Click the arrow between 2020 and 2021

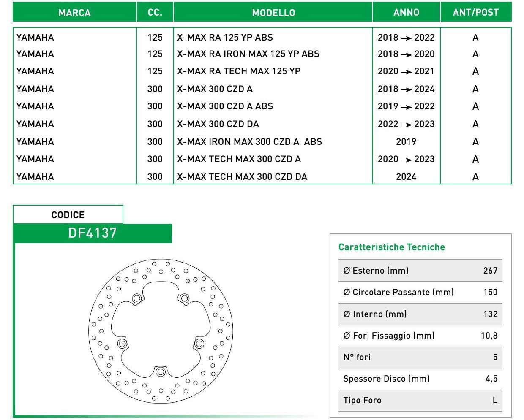(x=406, y=72)
